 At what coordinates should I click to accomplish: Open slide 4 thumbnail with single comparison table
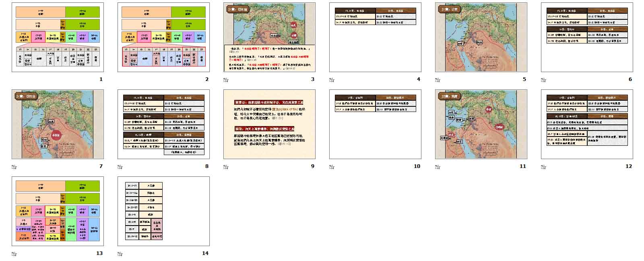[375, 37]
